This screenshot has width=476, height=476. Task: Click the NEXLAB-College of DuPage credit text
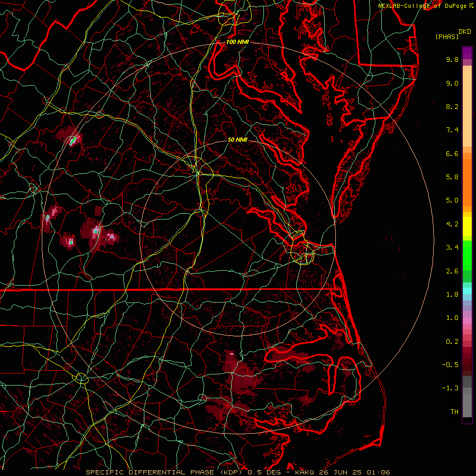coord(423,6)
